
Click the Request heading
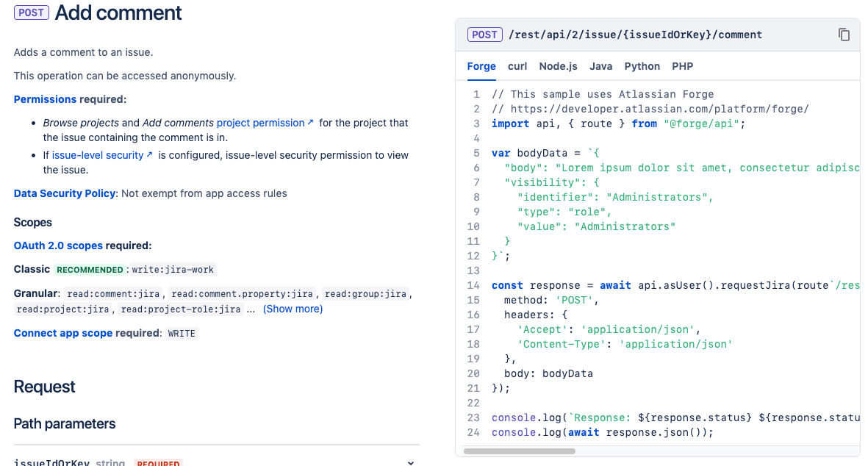point(44,387)
